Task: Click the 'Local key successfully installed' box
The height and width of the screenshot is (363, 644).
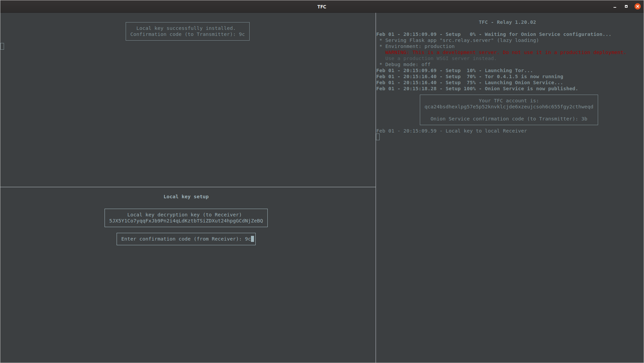Action: pyautogui.click(x=187, y=31)
